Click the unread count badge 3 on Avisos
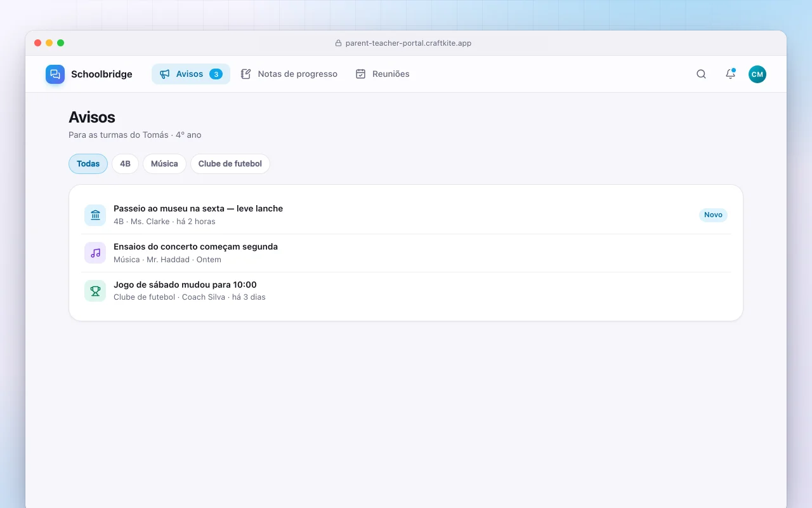812x508 pixels. pyautogui.click(x=216, y=74)
